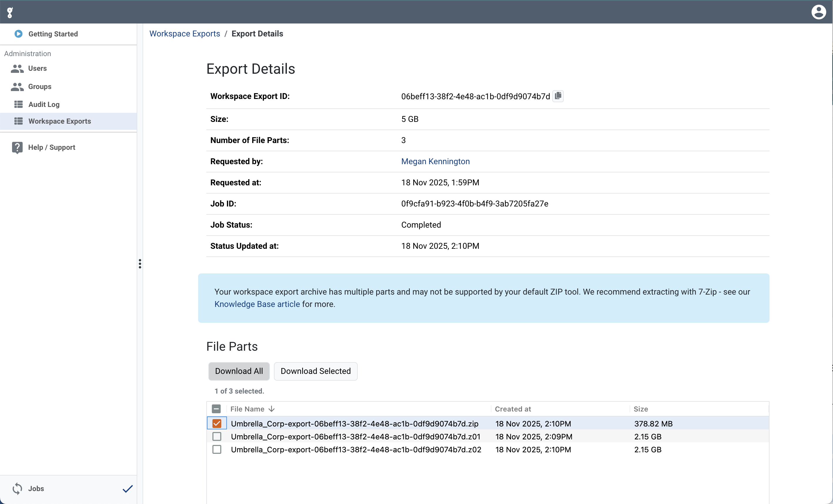Uncheck the .zip file part checkbox
The width and height of the screenshot is (833, 504).
(217, 423)
